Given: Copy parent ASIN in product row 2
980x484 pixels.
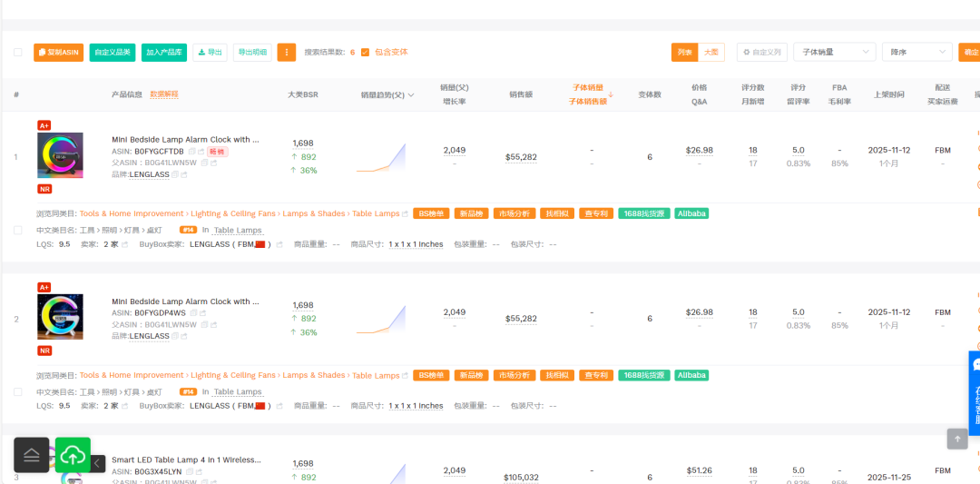Looking at the screenshot, I should pos(204,325).
